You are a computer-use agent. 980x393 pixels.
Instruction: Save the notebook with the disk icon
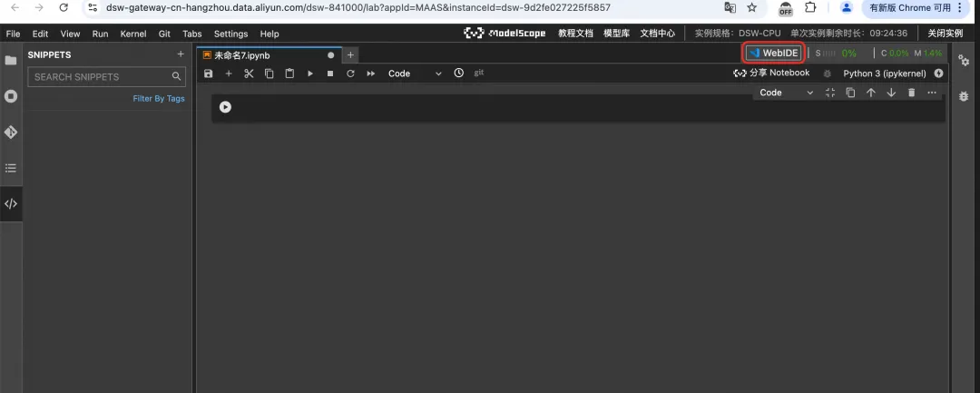[208, 74]
